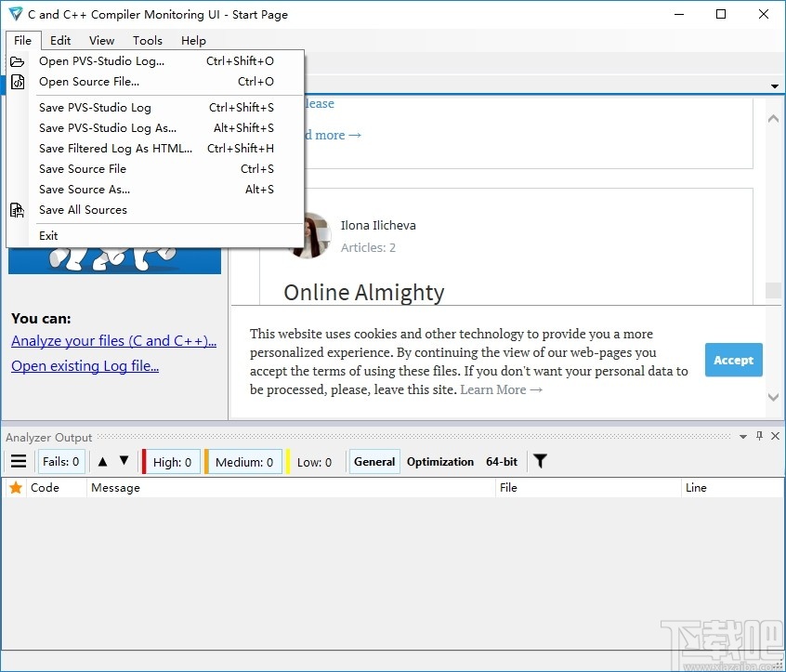Screen dimensions: 786x672
Task: Click the vertical scrollbar thumb on the start page
Action: pyautogui.click(x=773, y=290)
